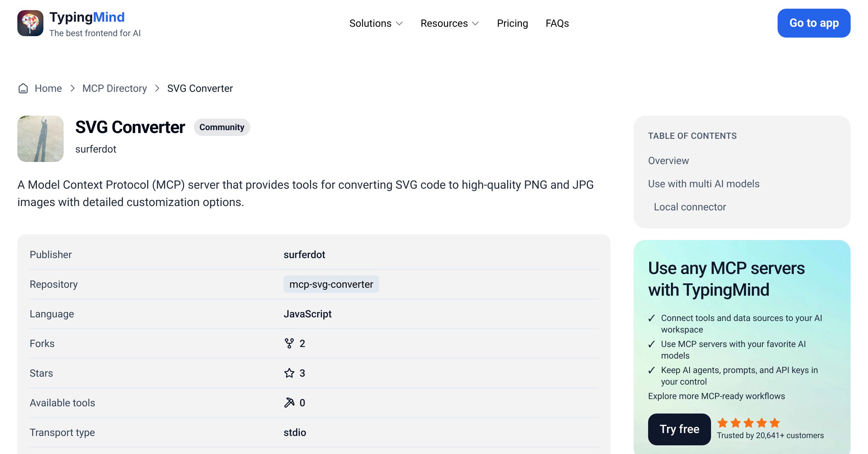This screenshot has width=868, height=454.
Task: Click SVG Converter breadcrumb text
Action: [x=200, y=88]
